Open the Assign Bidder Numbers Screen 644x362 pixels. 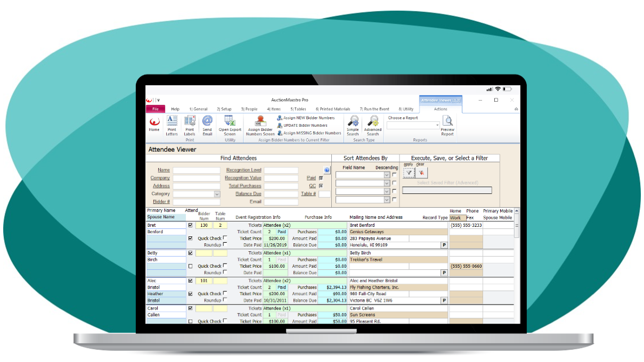(260, 124)
